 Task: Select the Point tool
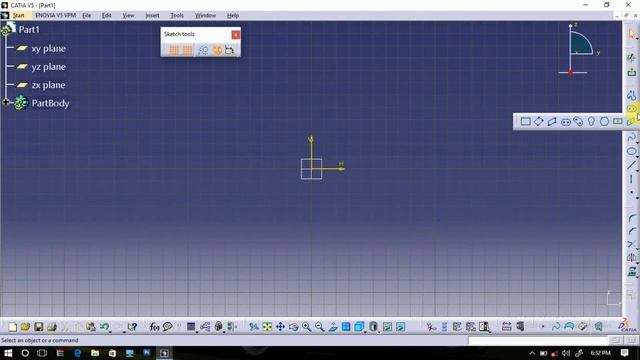pos(632,192)
